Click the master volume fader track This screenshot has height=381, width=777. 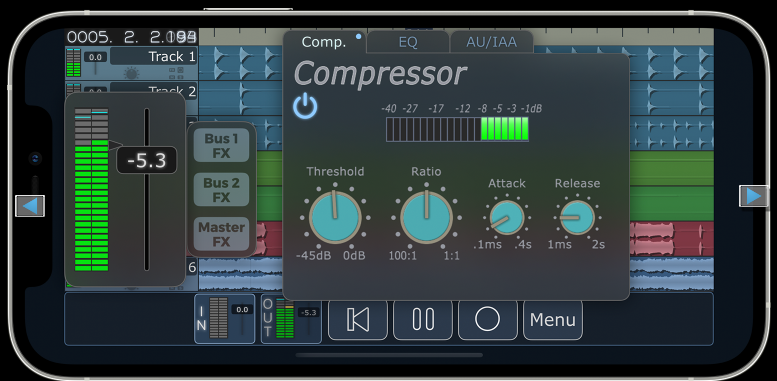coord(147,189)
